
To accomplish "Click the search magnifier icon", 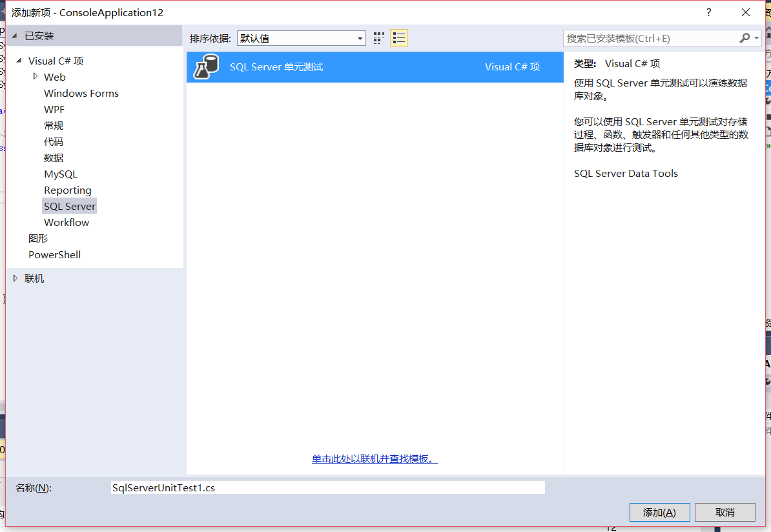I will coord(745,38).
